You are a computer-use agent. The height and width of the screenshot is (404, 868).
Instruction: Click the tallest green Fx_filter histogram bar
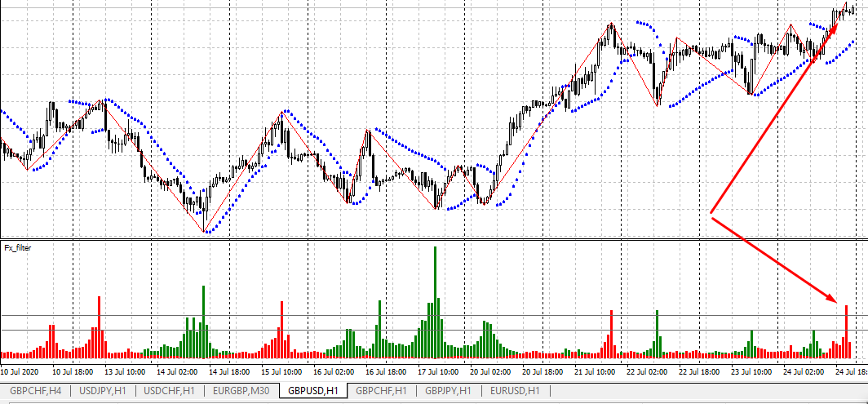pos(435,302)
